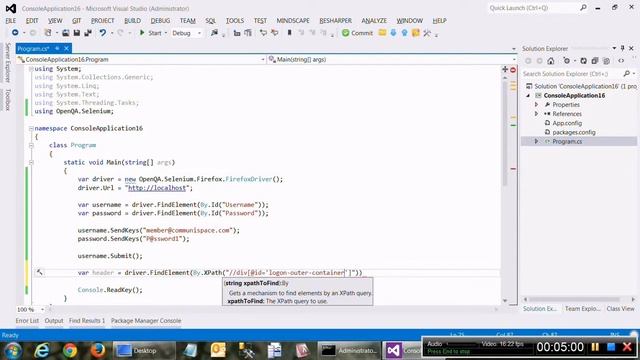
Task: Open the RESHARPER menu
Action: point(335,20)
